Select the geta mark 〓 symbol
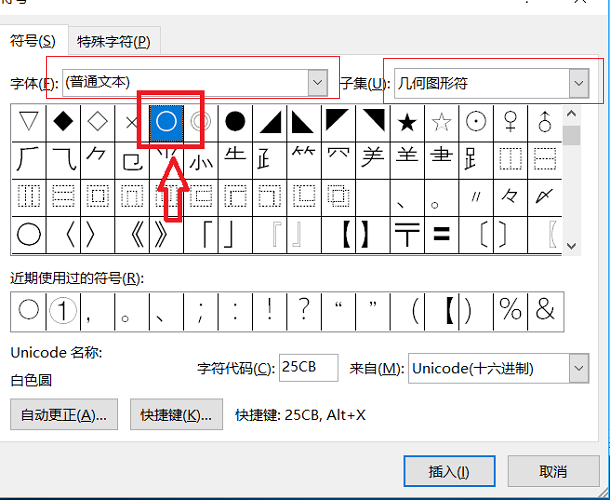Viewport: 610px width, 500px height. (442, 235)
